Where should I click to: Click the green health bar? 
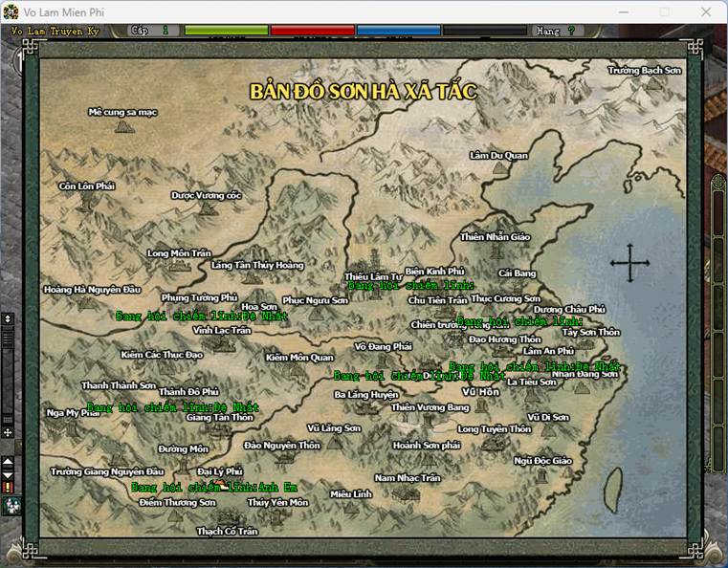click(x=226, y=31)
